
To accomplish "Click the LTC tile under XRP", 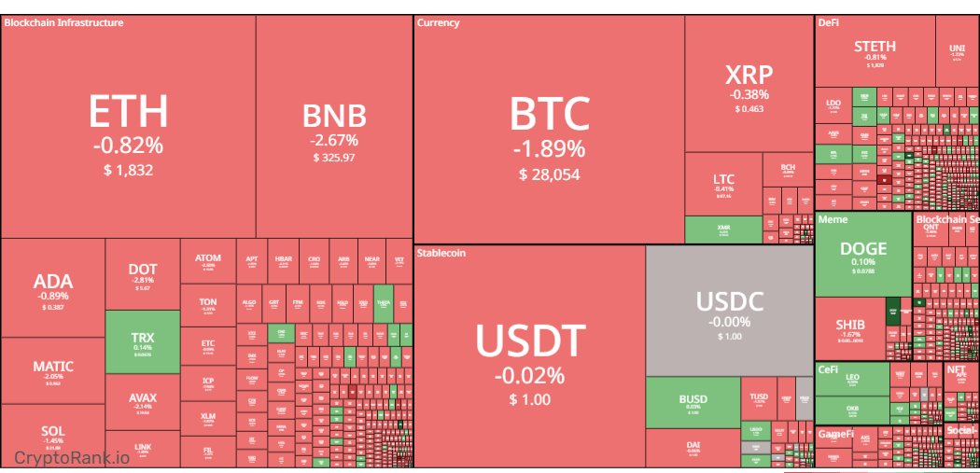I will coord(723,184).
